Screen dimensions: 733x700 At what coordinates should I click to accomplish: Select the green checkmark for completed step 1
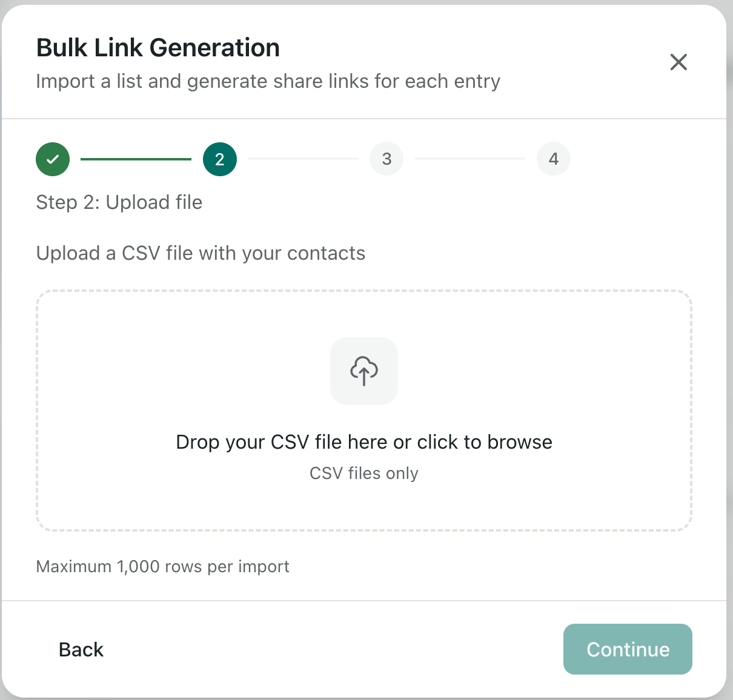(53, 159)
